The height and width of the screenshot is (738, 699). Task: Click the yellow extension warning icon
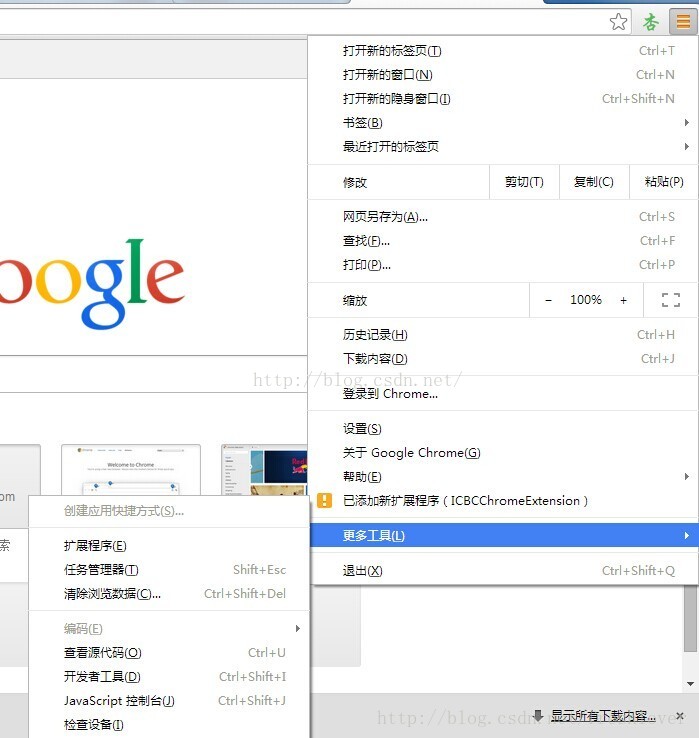coord(324,500)
